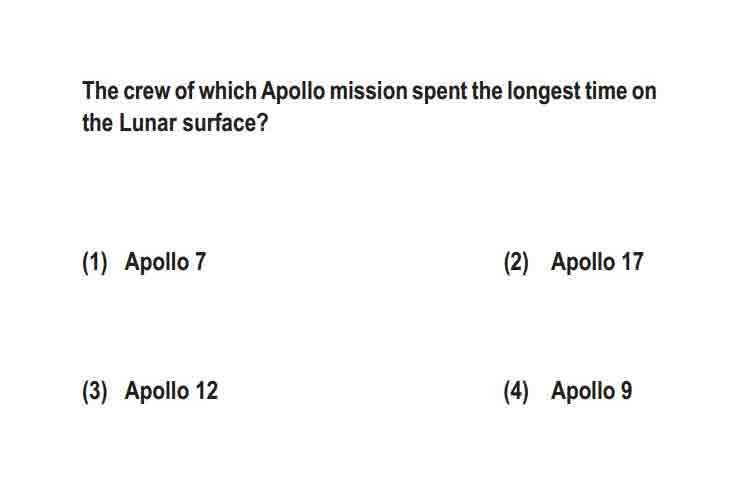Select the answer Apollo 12
750x500 pixels.
pyautogui.click(x=171, y=390)
